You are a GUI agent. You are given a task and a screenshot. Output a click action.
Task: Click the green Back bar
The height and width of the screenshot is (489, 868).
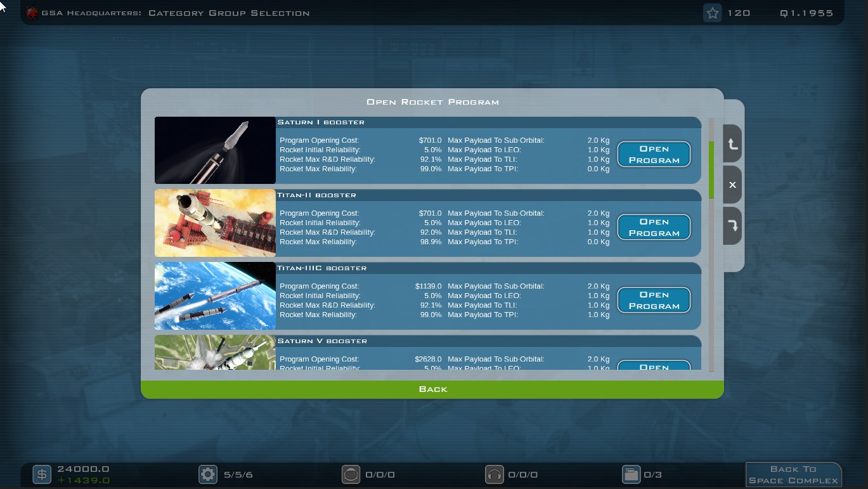point(432,389)
